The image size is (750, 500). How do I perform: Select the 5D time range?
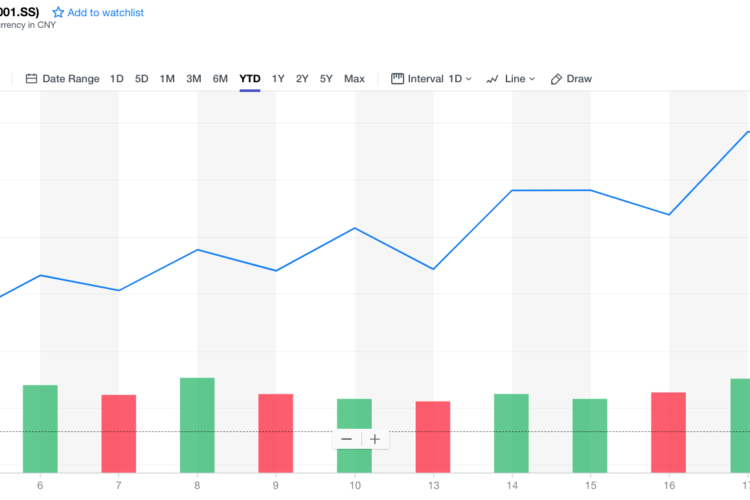pyautogui.click(x=142, y=79)
